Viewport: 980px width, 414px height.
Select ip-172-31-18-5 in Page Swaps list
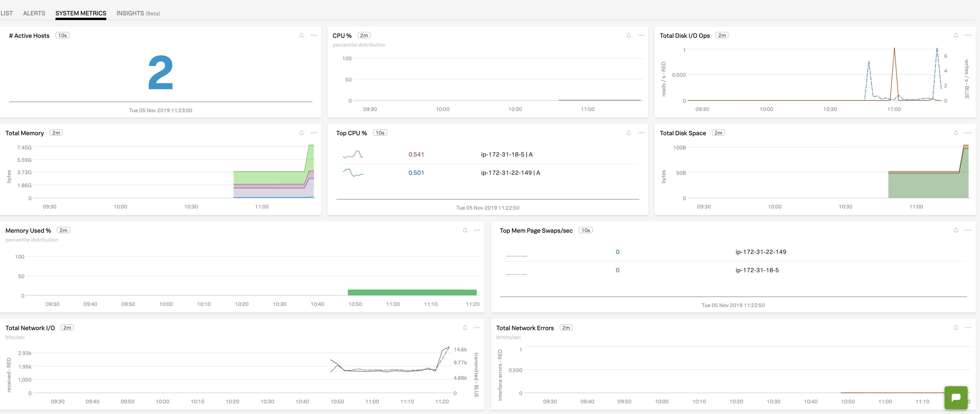click(x=757, y=270)
